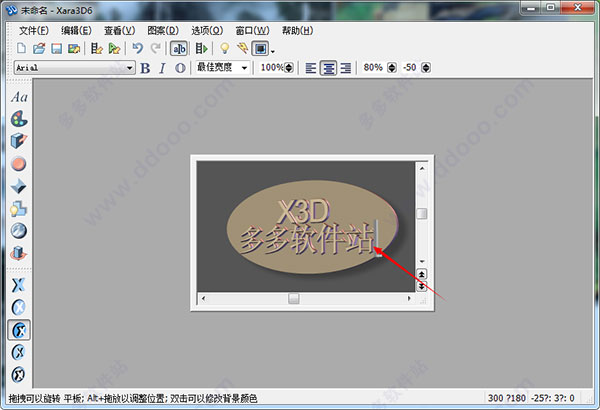This screenshot has height=410, width=600.
Task: Toggle the Outline text button
Action: [x=180, y=68]
